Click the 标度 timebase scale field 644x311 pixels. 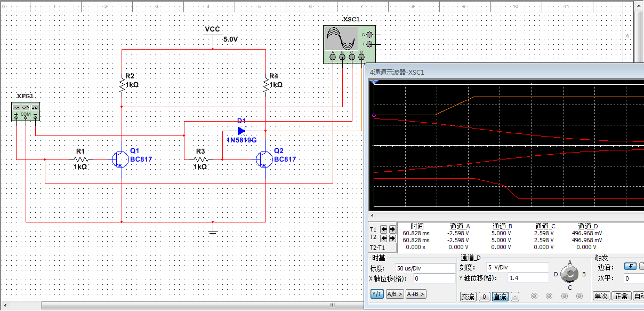click(x=425, y=268)
